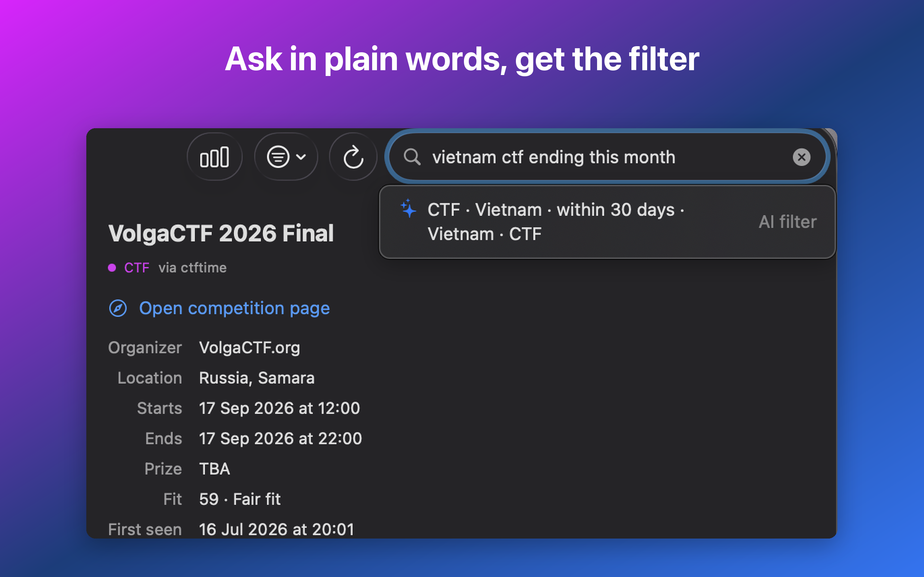This screenshot has width=924, height=577.
Task: Click the refresh competitions button
Action: [x=353, y=157]
